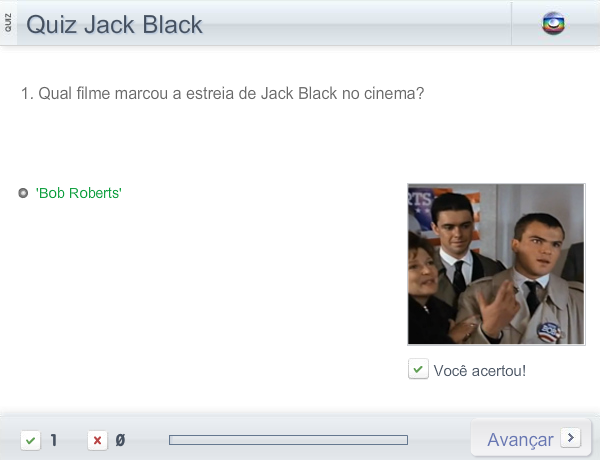This screenshot has width=600, height=460.
Task: Click the green check beside 'Você acertou!'
Action: click(x=418, y=369)
